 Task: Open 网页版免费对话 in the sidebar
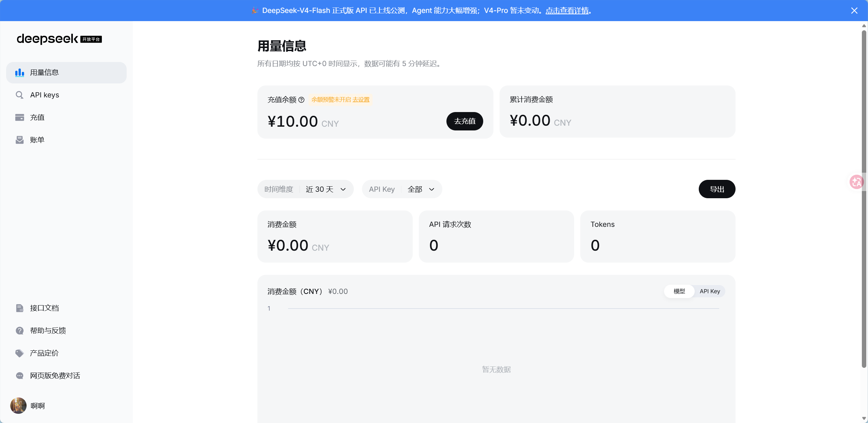point(66,376)
